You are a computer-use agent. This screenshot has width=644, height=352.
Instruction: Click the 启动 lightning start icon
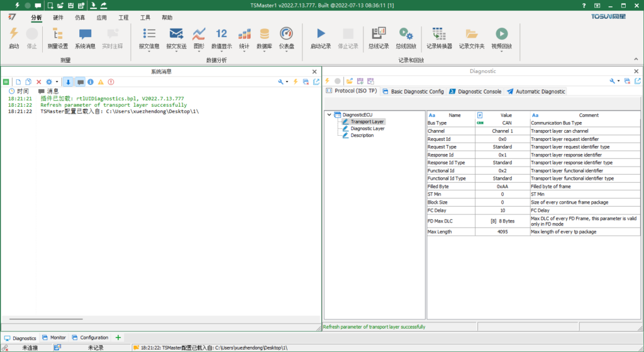click(x=14, y=35)
